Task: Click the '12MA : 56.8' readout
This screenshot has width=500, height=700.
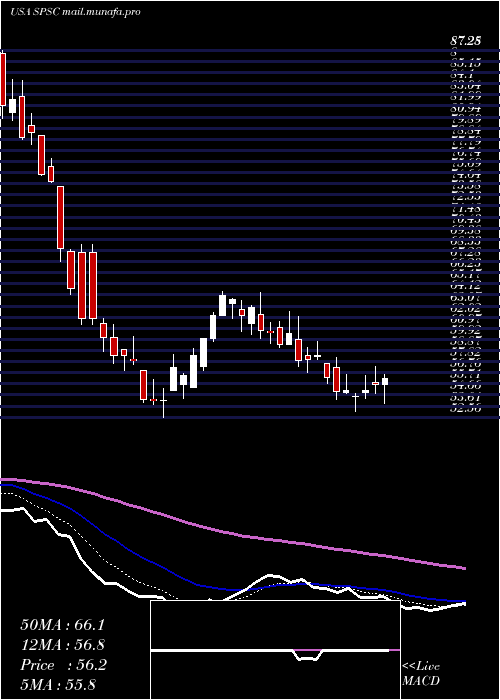Action: pyautogui.click(x=62, y=645)
